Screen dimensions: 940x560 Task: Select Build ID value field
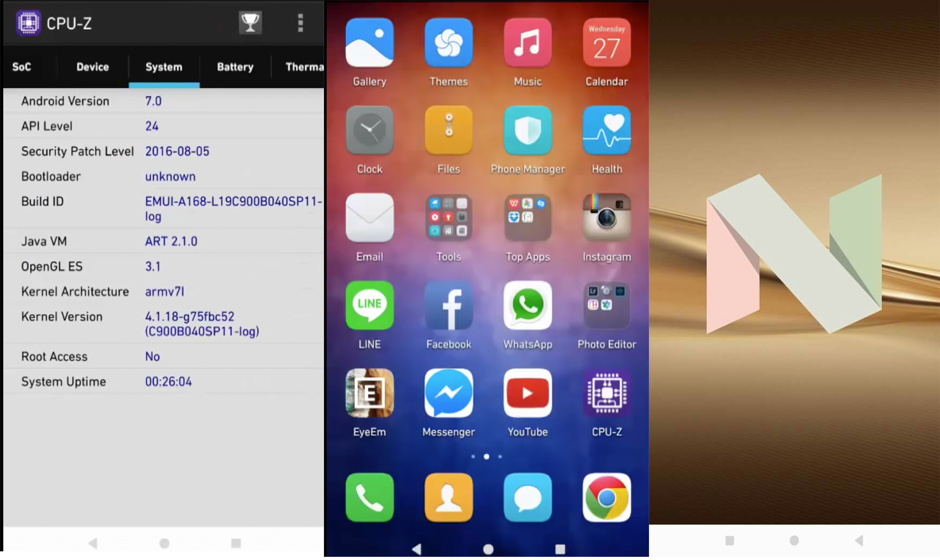(x=231, y=208)
